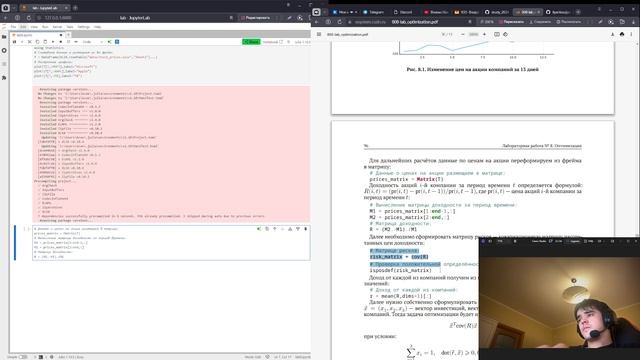Move the active cell up with arrow icon
Screen dimensions: 640x360
pyautogui.click(x=275, y=229)
